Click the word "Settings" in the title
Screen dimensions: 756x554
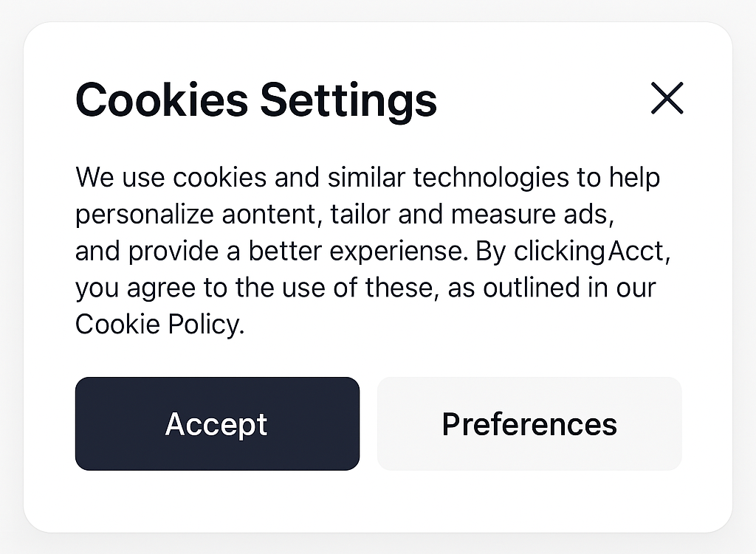[x=348, y=100]
